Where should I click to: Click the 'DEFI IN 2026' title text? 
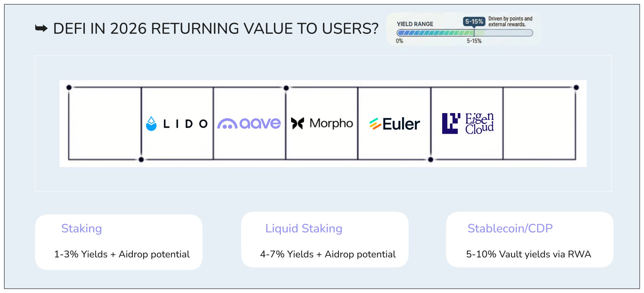tap(216, 29)
